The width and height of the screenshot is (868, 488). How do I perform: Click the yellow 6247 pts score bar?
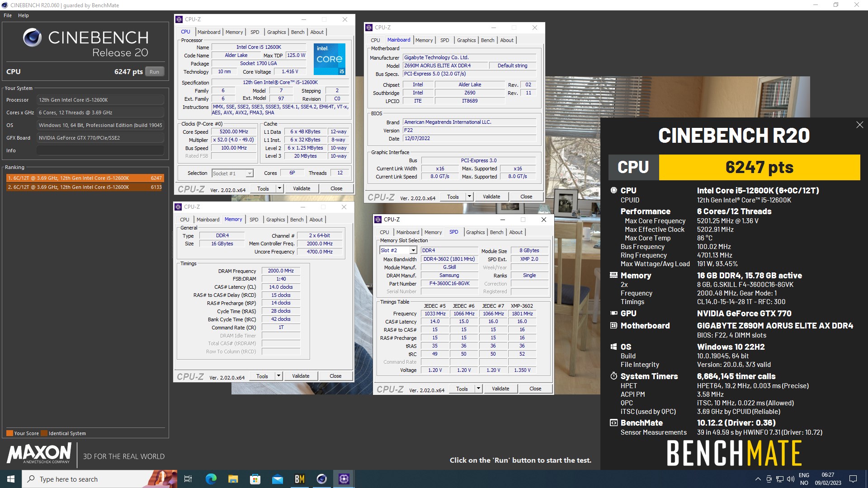click(x=759, y=167)
